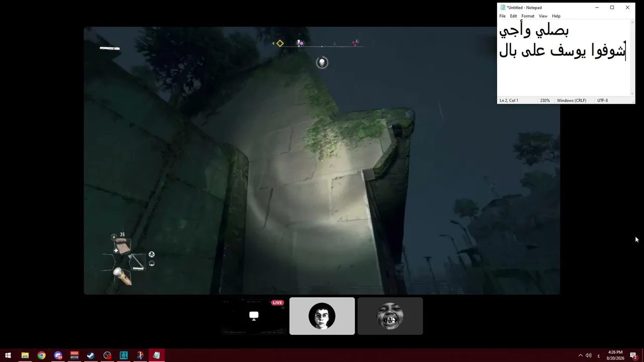Close the Untitled Notepad window
The height and width of the screenshot is (362, 644).
[627, 8]
